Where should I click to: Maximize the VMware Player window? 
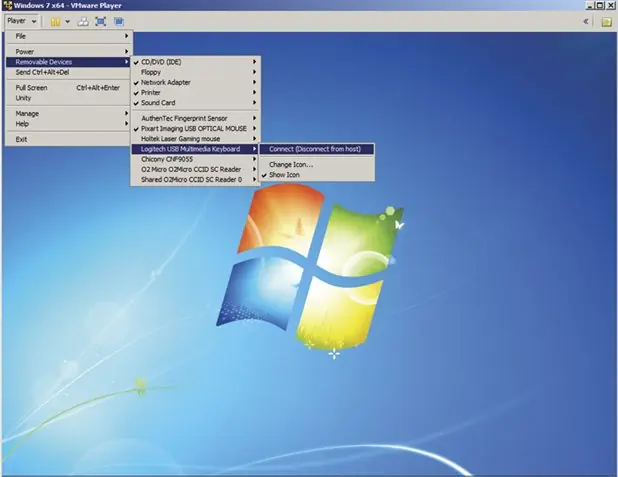tap(599, 6)
